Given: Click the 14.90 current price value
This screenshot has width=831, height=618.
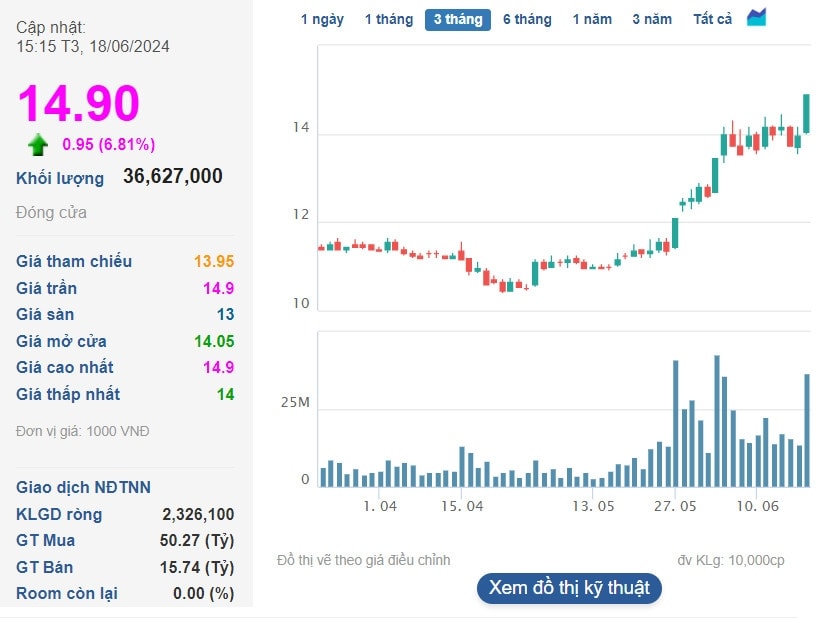Looking at the screenshot, I should [x=78, y=103].
